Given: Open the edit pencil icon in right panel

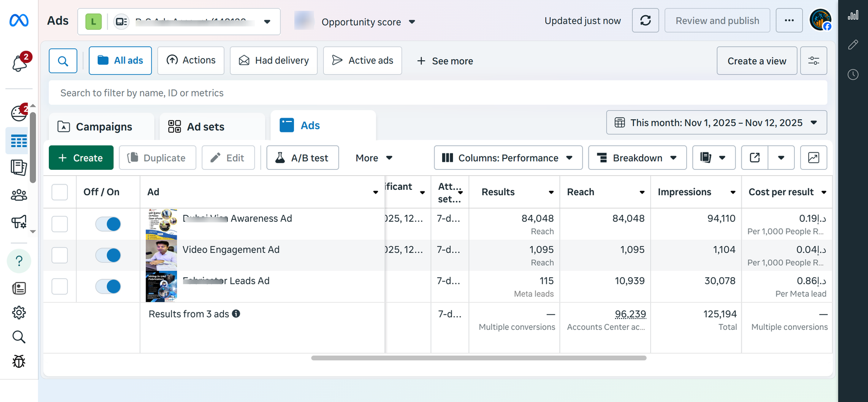Looking at the screenshot, I should click(853, 44).
